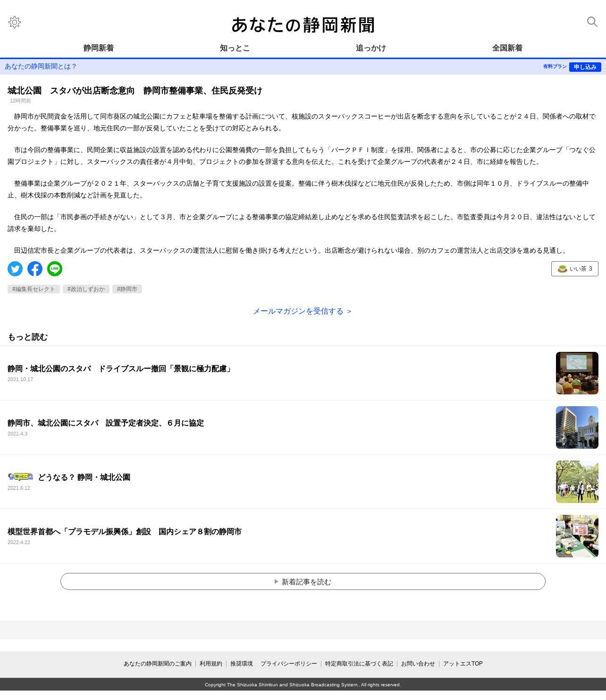Switch to the 追っかけ tab
Screen dimensions: 606x700
tap(371, 48)
